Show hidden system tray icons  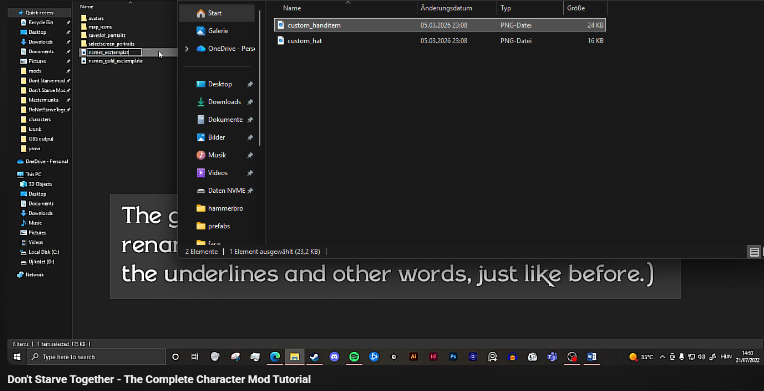[x=662, y=357]
